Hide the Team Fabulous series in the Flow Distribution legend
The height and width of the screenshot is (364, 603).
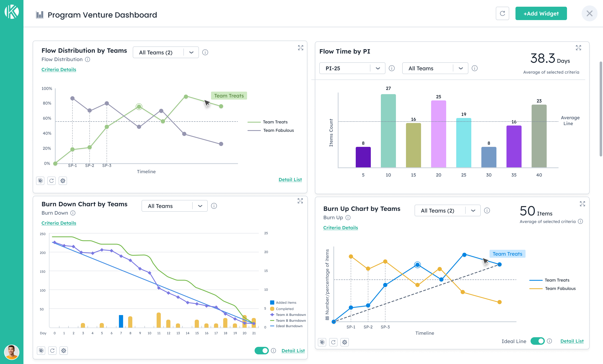pyautogui.click(x=278, y=130)
